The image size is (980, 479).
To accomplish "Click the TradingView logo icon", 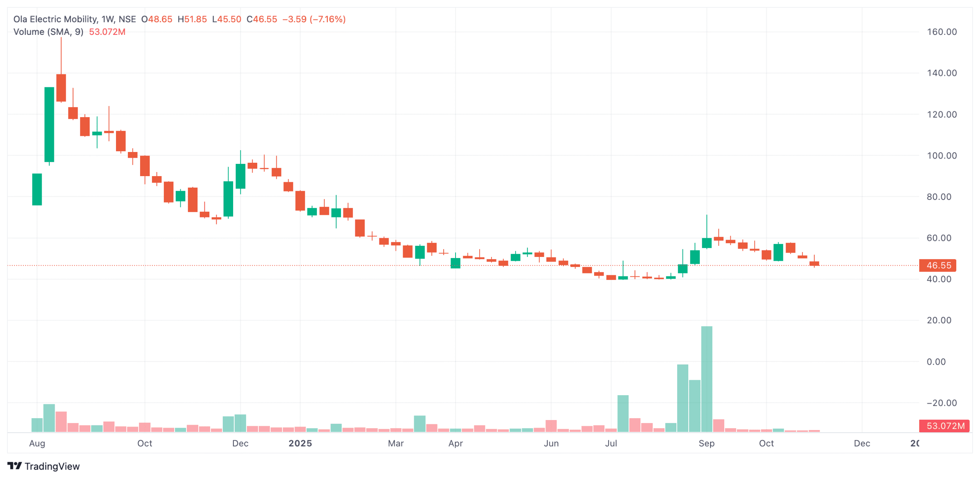I will pyautogui.click(x=15, y=466).
